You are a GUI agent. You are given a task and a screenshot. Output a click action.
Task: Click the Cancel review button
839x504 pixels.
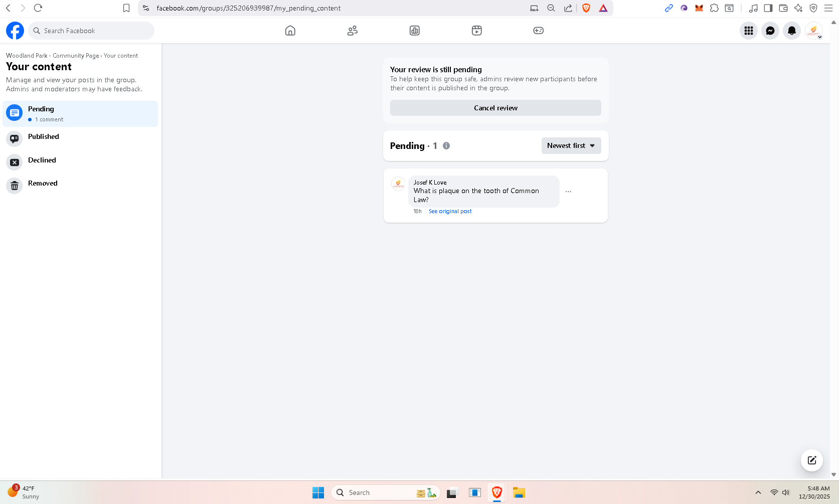(495, 108)
